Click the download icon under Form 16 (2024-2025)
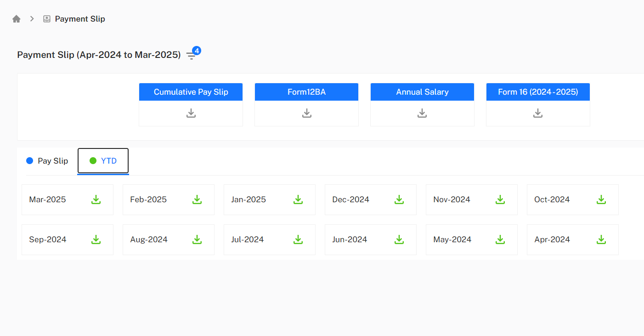The width and height of the screenshot is (644, 336). click(537, 113)
